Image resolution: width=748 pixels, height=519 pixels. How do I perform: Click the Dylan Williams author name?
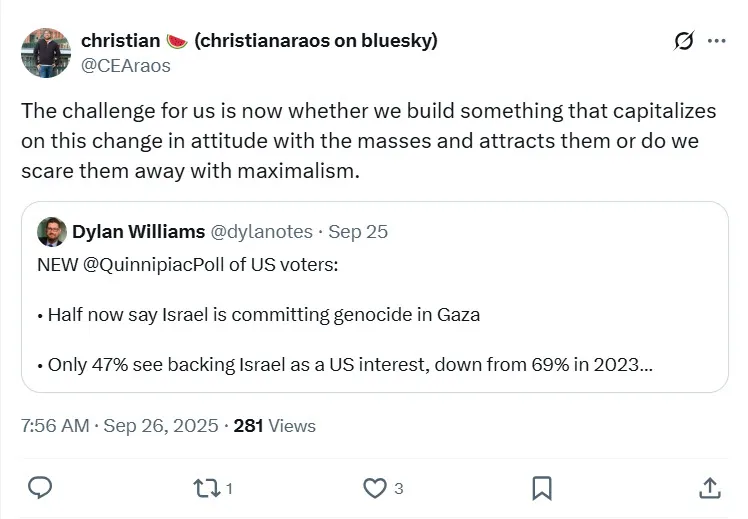pyautogui.click(x=136, y=232)
